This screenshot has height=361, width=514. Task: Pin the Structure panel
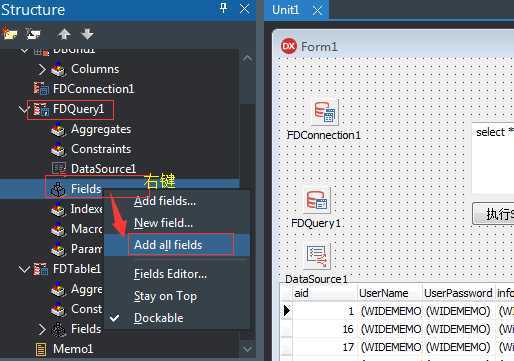[224, 8]
